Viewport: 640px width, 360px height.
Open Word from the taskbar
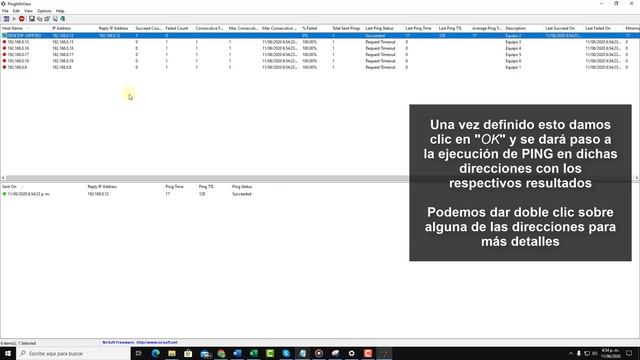tap(237, 353)
